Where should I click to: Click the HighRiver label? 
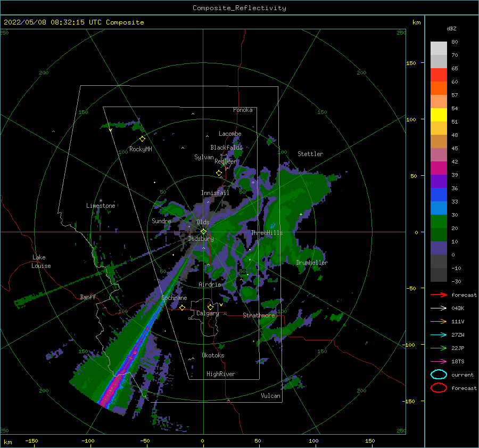coord(221,374)
